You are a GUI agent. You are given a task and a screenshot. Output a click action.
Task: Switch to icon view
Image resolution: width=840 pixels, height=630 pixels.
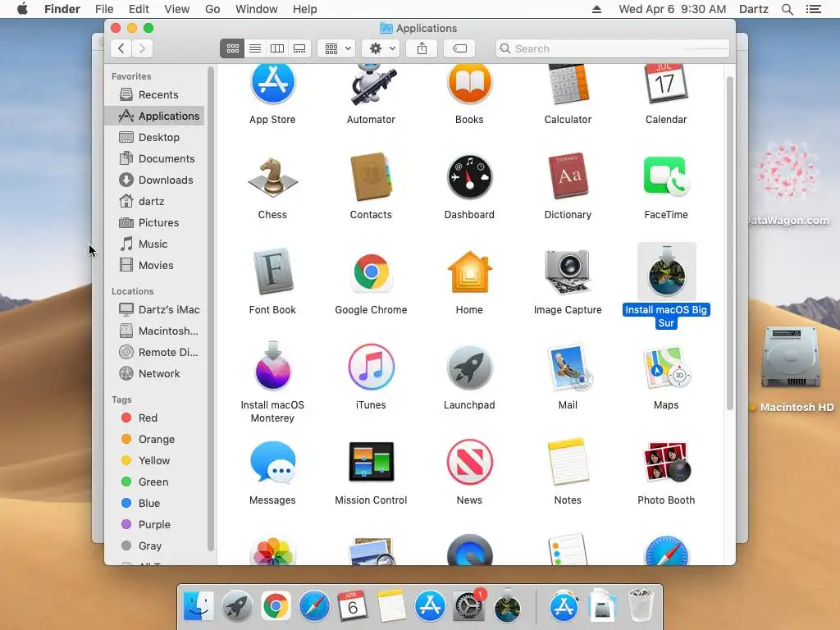(x=232, y=48)
